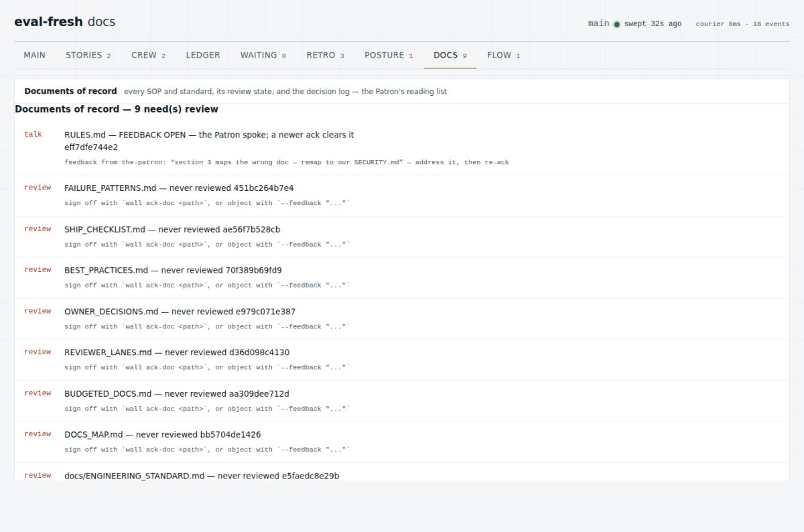The height and width of the screenshot is (532, 804).
Task: Open the CREW tab
Action: click(x=148, y=55)
